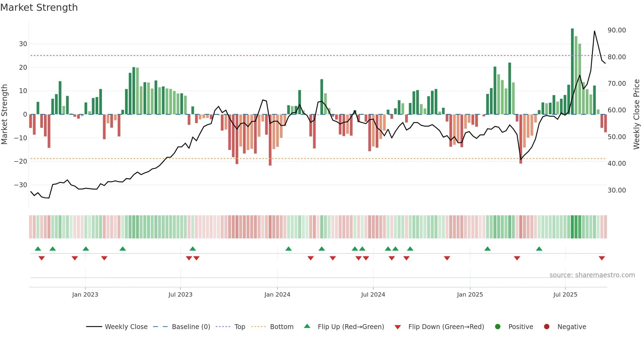This screenshot has height=362, width=644.
Task: Click the 80.00 price axis label
Action: pyautogui.click(x=617, y=57)
